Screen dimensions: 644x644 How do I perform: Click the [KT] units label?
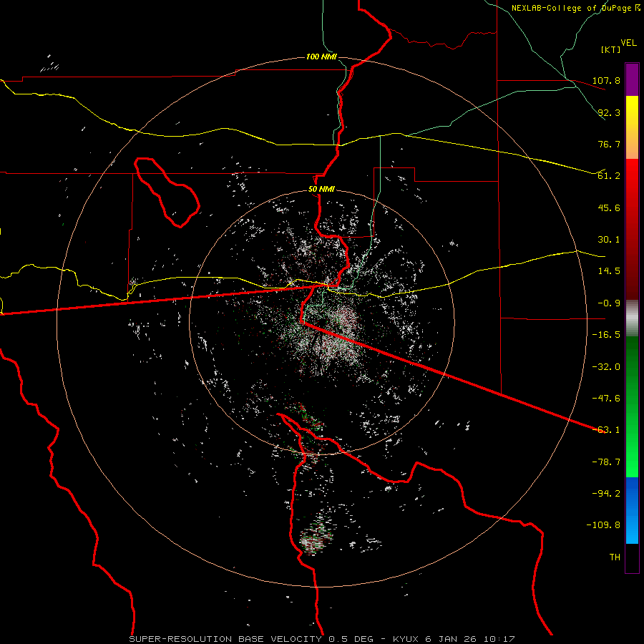click(611, 49)
